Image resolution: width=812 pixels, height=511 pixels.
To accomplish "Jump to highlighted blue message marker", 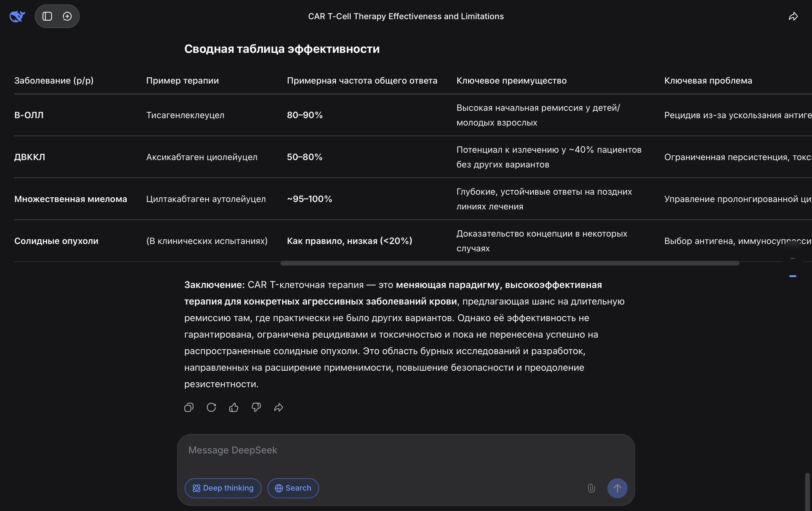I will 793,276.
